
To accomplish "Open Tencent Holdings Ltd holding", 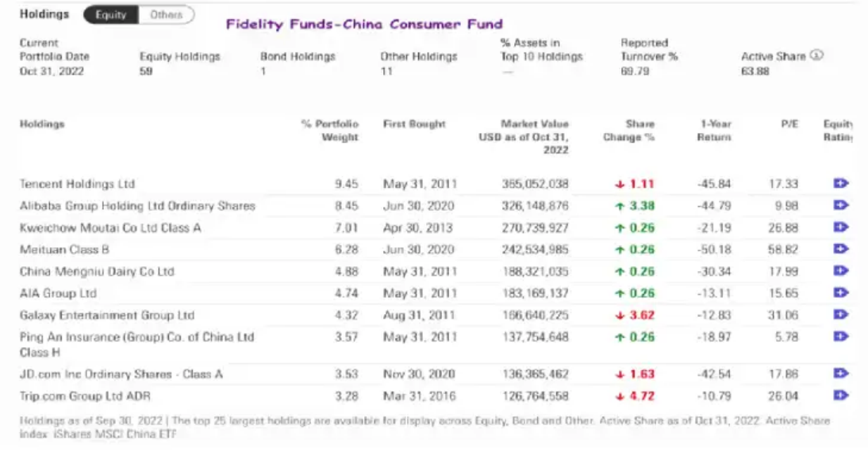I will pos(77,184).
